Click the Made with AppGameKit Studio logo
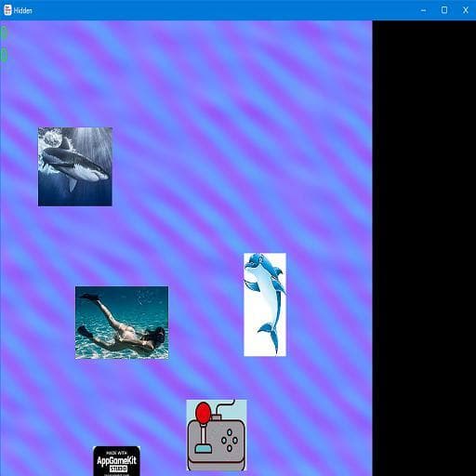Viewport: 476px width, 476px height. (116, 461)
